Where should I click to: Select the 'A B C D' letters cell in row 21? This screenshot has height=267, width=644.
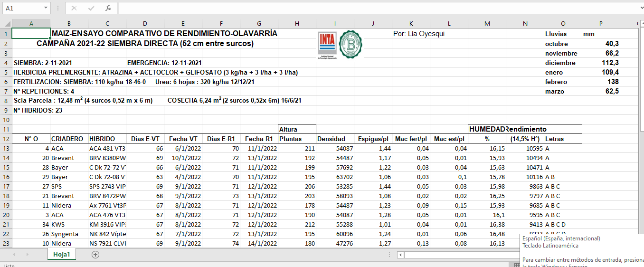coord(563,224)
